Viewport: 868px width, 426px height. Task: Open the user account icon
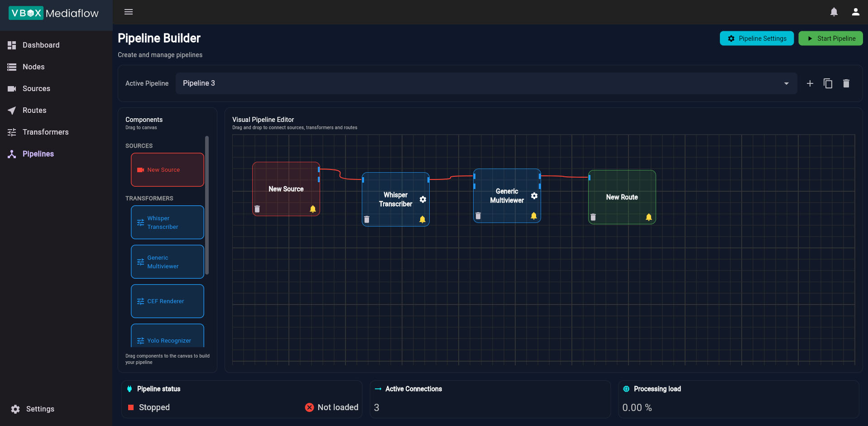(x=855, y=12)
